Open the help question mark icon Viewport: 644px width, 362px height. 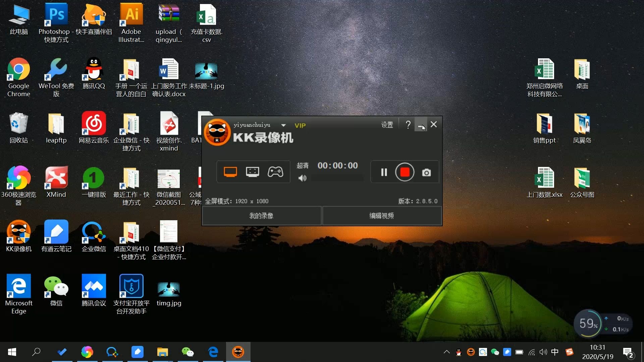[x=408, y=125]
